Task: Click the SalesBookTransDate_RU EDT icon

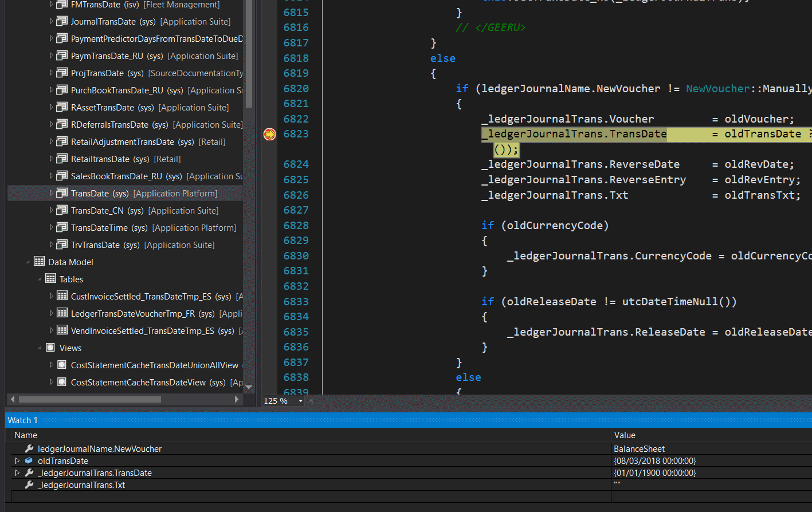Action: [x=62, y=176]
